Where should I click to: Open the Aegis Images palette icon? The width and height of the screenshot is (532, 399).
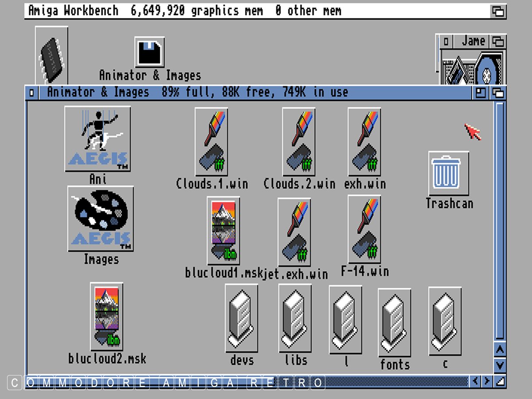101,219
